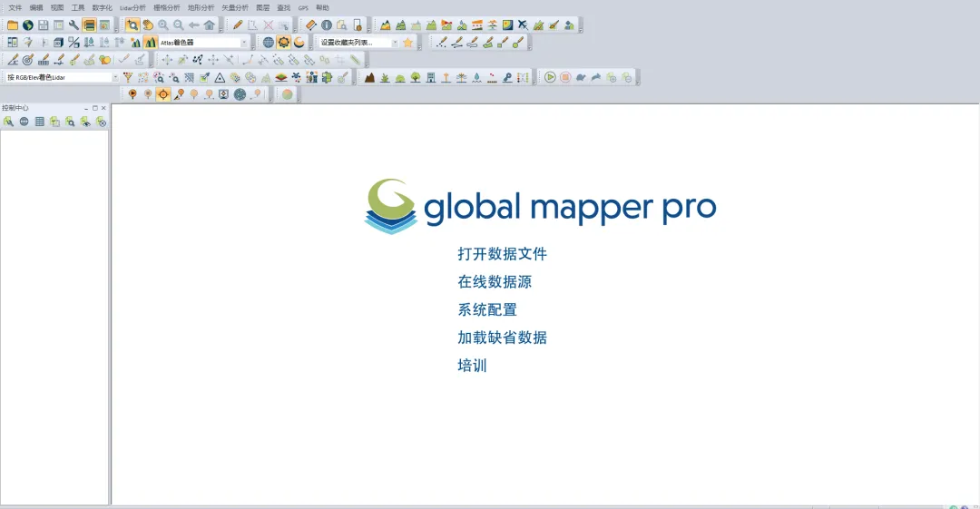Select the pencil digitizer tool
The width and height of the screenshot is (980, 509).
238,25
